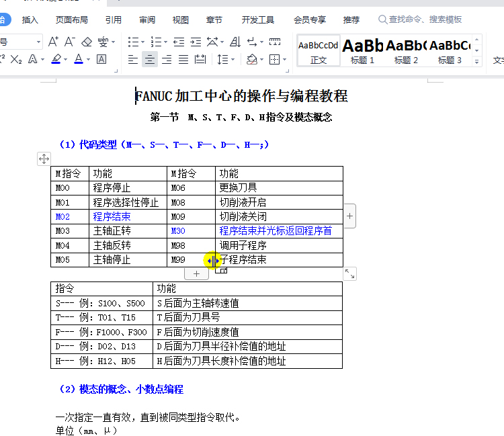Image resolution: width=504 pixels, height=436 pixels.
Task: Open the 推荐 tab
Action: [351, 20]
